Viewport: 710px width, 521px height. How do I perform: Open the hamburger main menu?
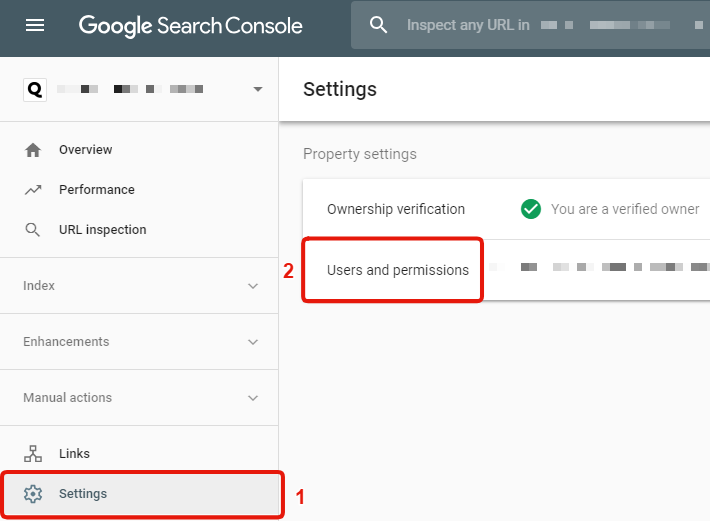coord(35,25)
